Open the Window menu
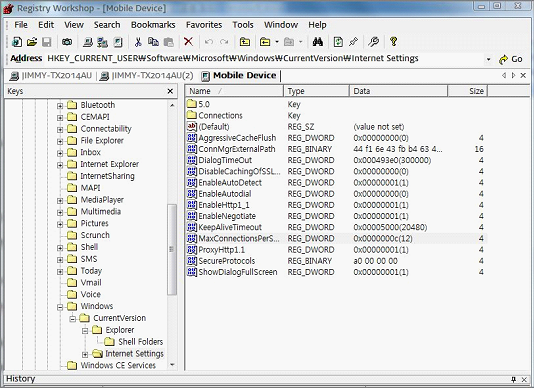Viewport: 534px width, 388px height. (281, 25)
